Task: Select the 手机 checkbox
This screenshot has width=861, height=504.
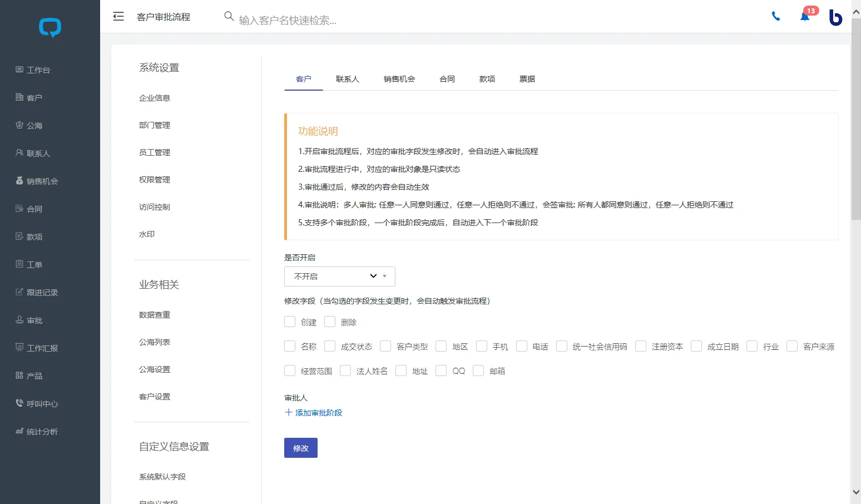Action: pos(482,346)
